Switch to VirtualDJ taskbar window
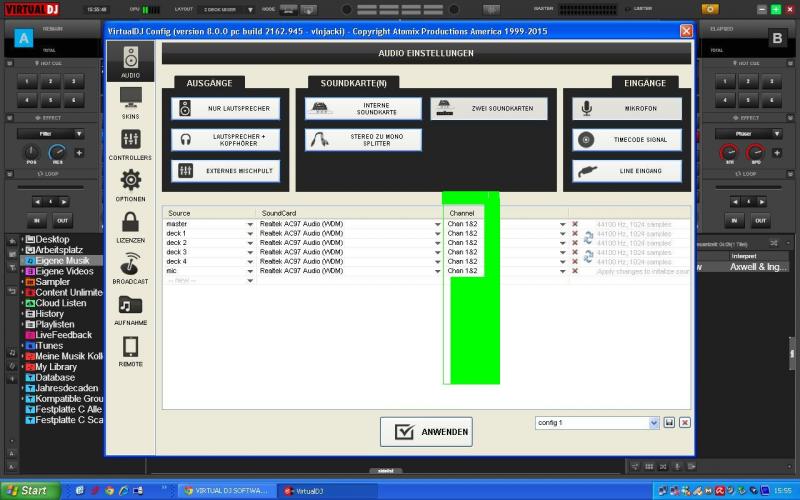Image resolution: width=800 pixels, height=500 pixels. [327, 491]
